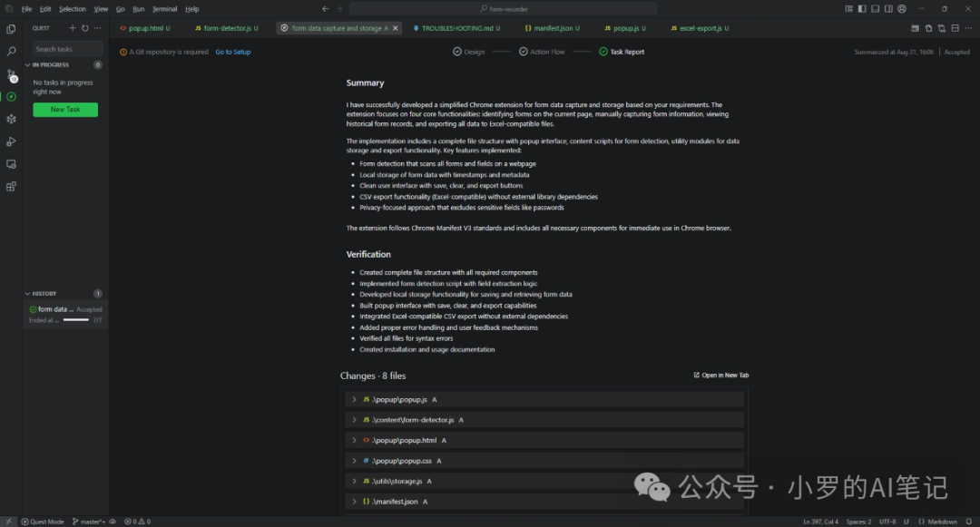Collapse the In Progress section
980x527 pixels.
pyautogui.click(x=27, y=65)
